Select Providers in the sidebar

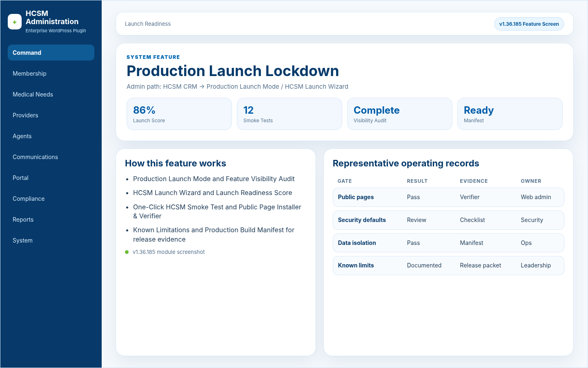point(51,115)
